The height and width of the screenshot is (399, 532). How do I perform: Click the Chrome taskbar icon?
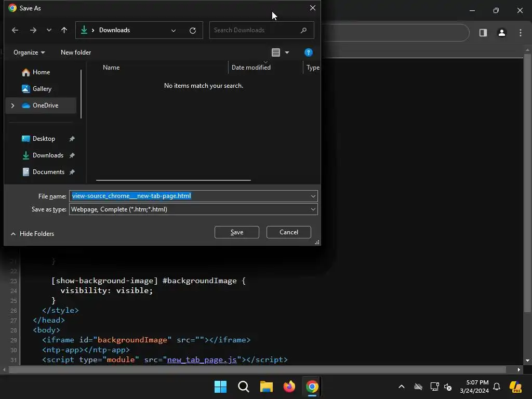point(312,387)
